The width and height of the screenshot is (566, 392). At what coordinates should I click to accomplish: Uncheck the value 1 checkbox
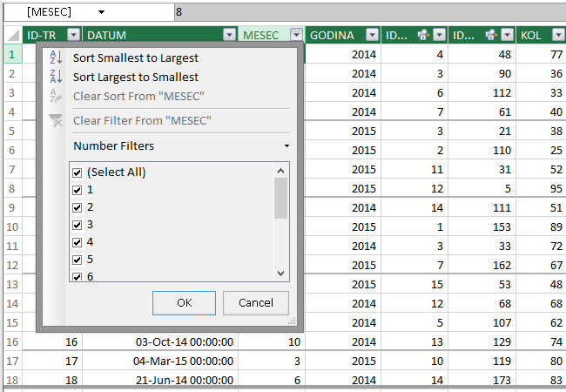tap(77, 190)
